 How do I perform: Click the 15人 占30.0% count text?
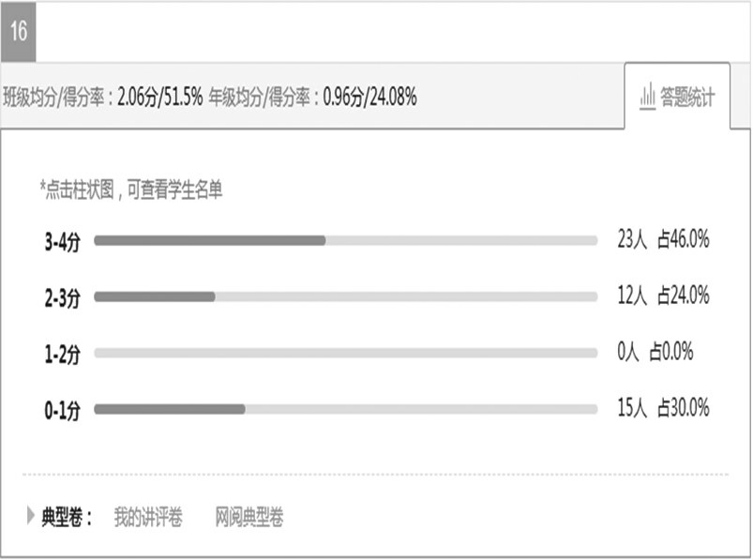pos(663,407)
